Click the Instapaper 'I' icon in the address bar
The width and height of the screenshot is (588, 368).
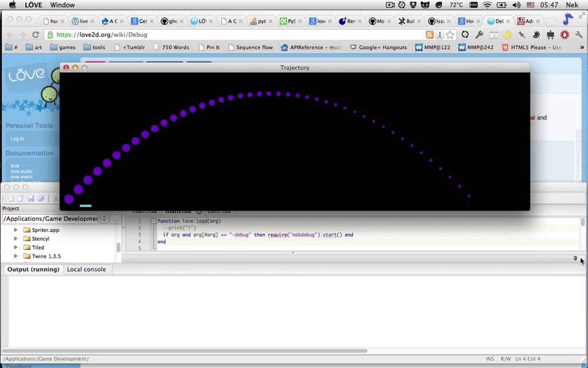click(x=440, y=35)
